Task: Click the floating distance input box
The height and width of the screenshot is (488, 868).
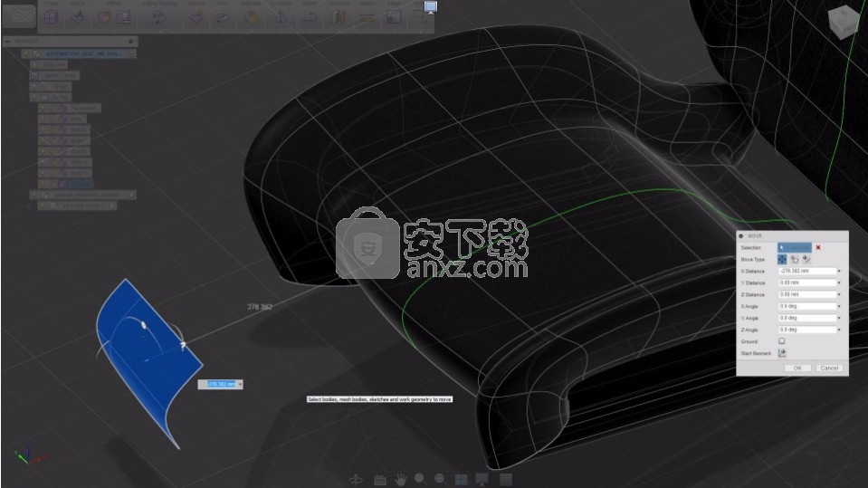Action: pyautogui.click(x=220, y=385)
